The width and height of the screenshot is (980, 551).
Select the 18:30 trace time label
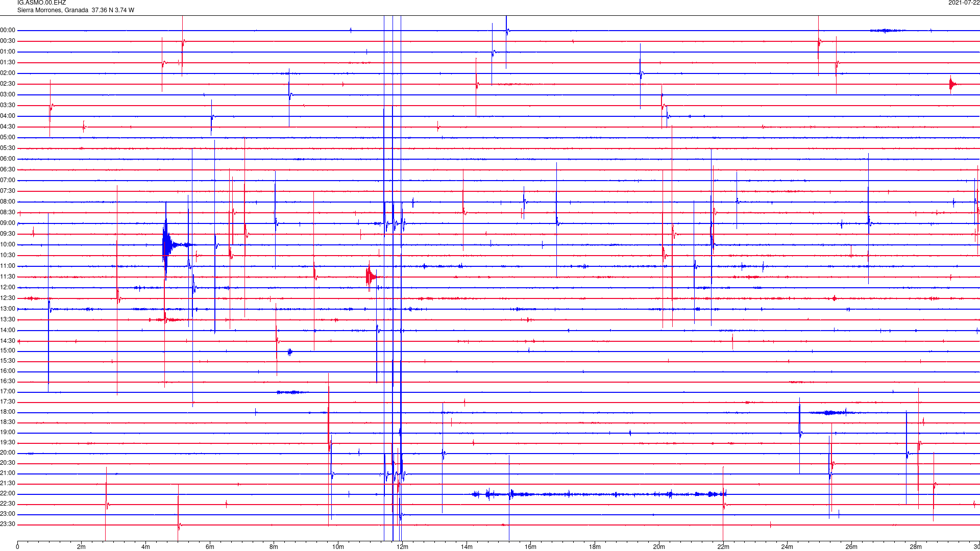[x=8, y=422]
